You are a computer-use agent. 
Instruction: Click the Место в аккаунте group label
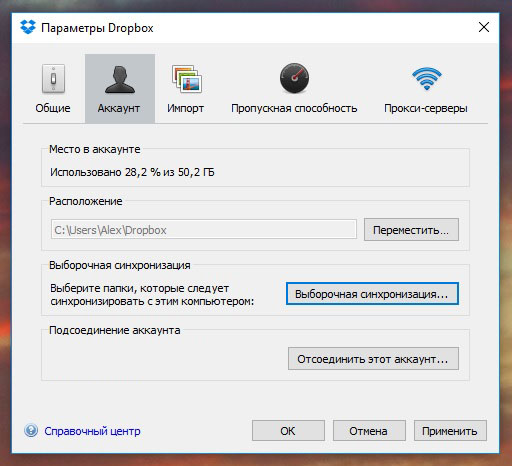coord(95,149)
